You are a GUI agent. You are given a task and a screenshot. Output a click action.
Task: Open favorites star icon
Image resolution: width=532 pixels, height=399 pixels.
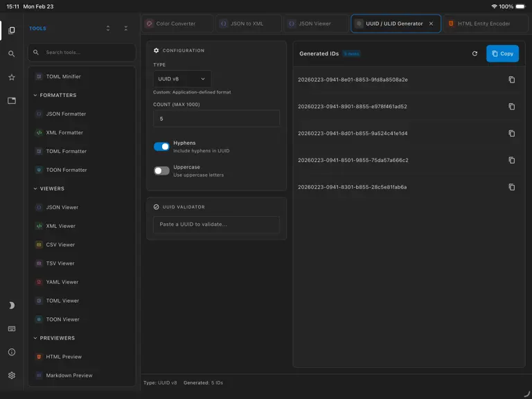pyautogui.click(x=12, y=78)
